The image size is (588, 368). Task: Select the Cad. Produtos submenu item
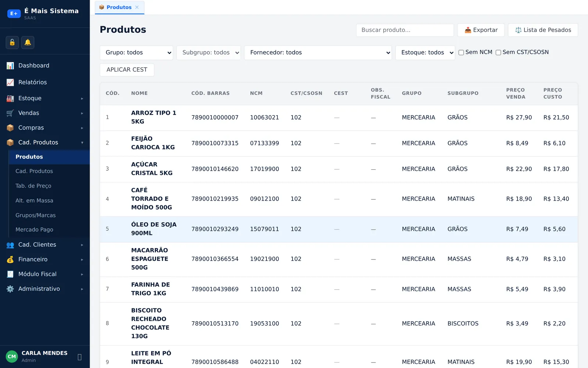49,171
